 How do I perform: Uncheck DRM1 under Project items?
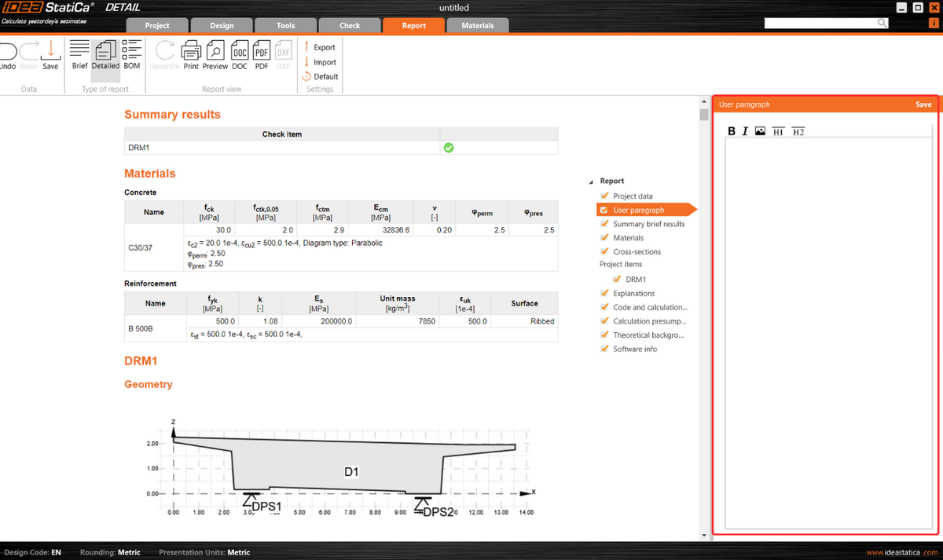pyautogui.click(x=618, y=279)
